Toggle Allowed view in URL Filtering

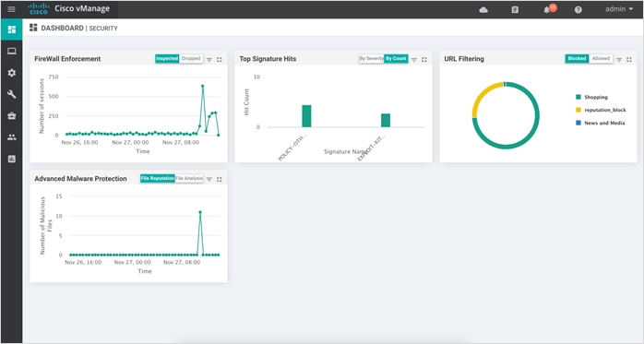point(601,59)
